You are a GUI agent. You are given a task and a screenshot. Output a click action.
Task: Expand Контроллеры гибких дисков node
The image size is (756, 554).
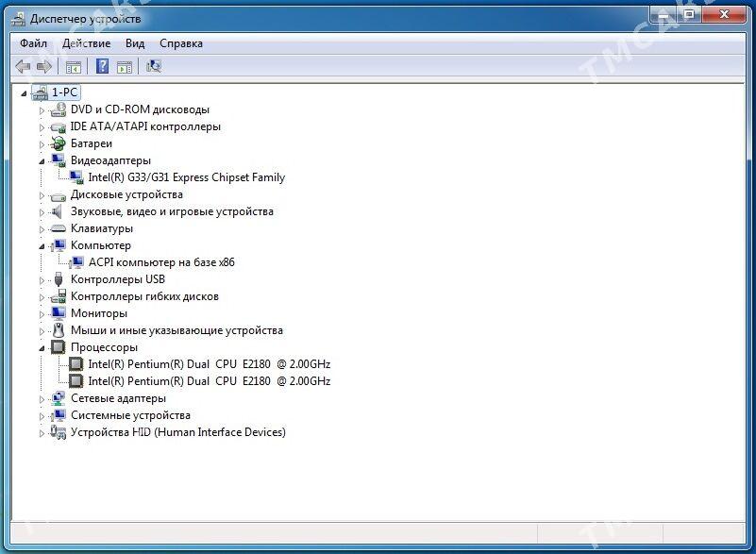42,297
